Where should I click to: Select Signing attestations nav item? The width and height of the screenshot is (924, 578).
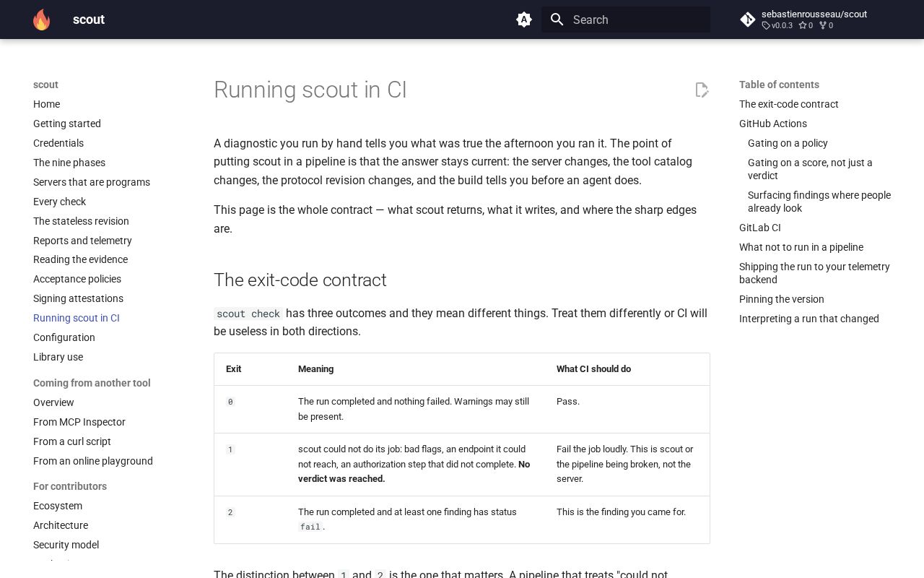click(x=78, y=298)
